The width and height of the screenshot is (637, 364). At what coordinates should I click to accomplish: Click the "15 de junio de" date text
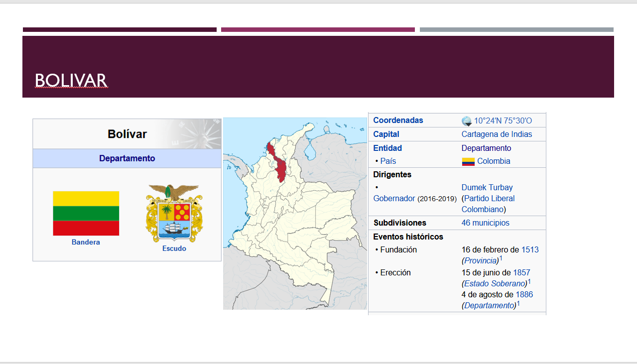pos(487,273)
